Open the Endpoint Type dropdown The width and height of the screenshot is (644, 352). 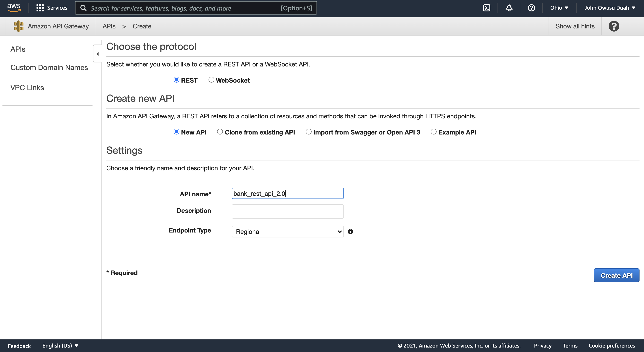pos(287,232)
